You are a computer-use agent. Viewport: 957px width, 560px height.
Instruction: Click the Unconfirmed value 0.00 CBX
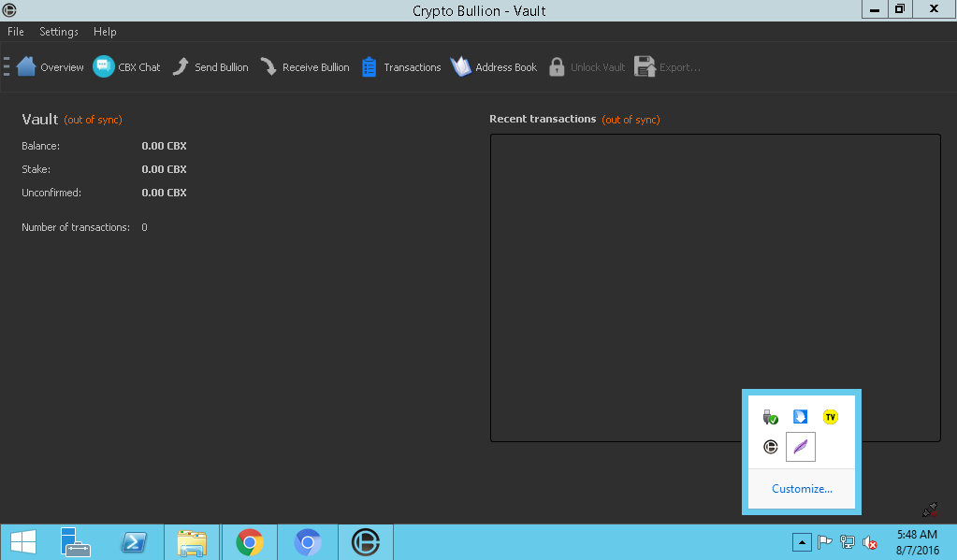click(165, 193)
